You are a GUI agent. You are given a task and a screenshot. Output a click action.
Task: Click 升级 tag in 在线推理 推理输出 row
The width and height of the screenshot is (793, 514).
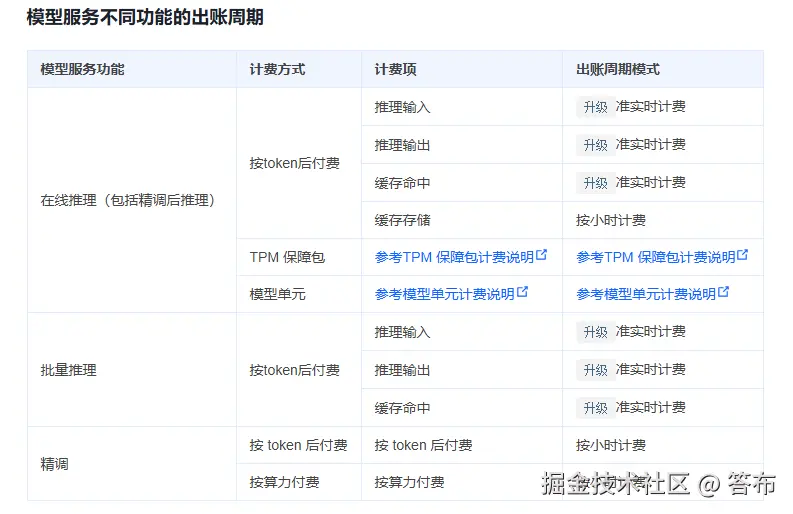coord(596,145)
